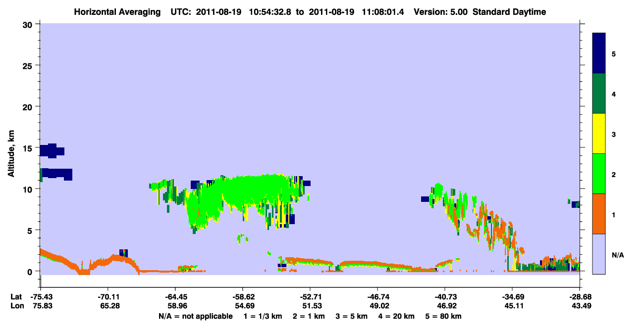Screen dimensions: 644x330
Task: Click the lavender N/A colorbar segment
Action: 599,254
